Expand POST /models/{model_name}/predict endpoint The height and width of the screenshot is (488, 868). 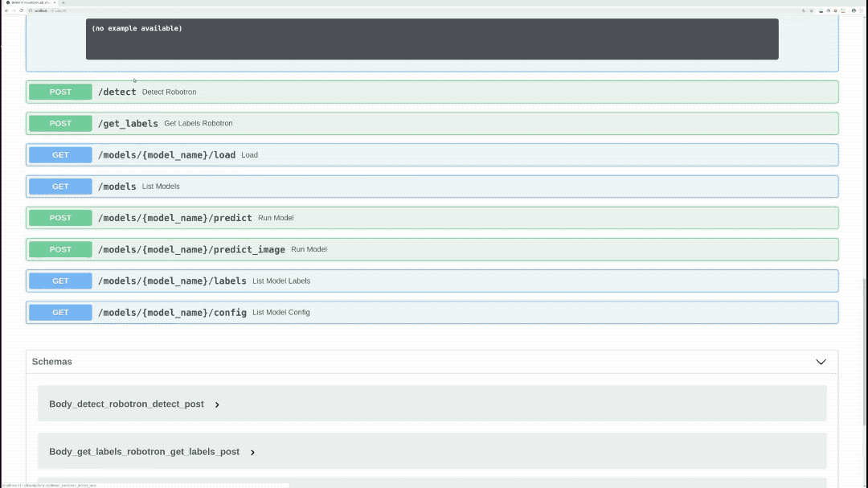(432, 218)
